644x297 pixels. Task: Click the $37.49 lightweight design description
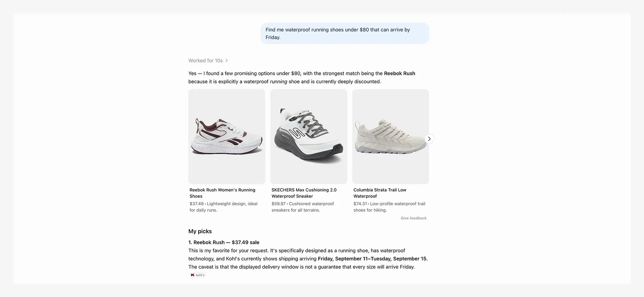[x=224, y=207]
